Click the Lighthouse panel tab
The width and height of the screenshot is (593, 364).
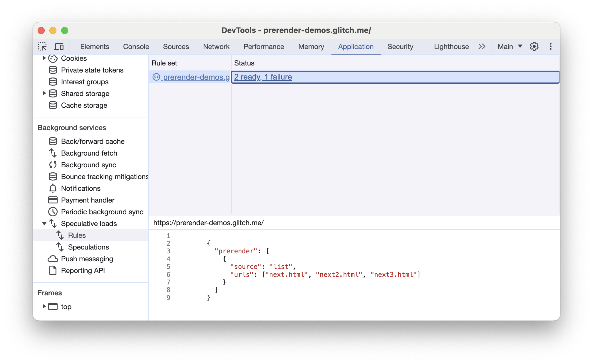[451, 46]
